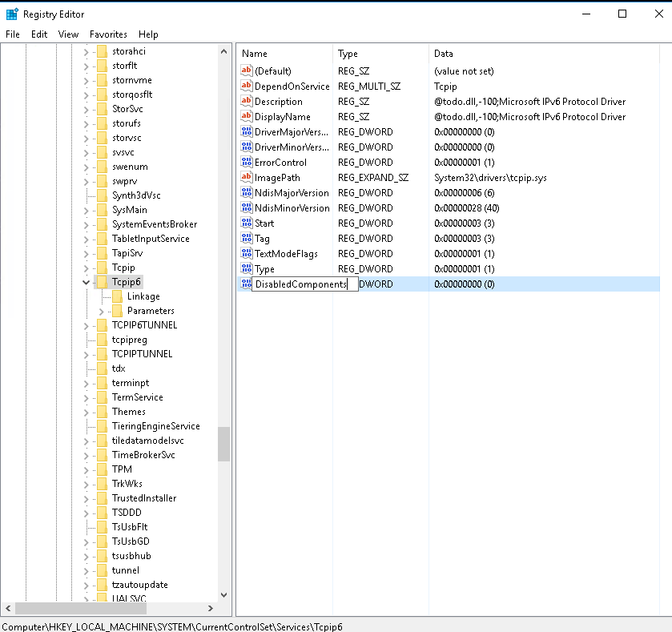Click the Registry Editor title bar icon
The width and height of the screenshot is (672, 632).
coord(12,14)
